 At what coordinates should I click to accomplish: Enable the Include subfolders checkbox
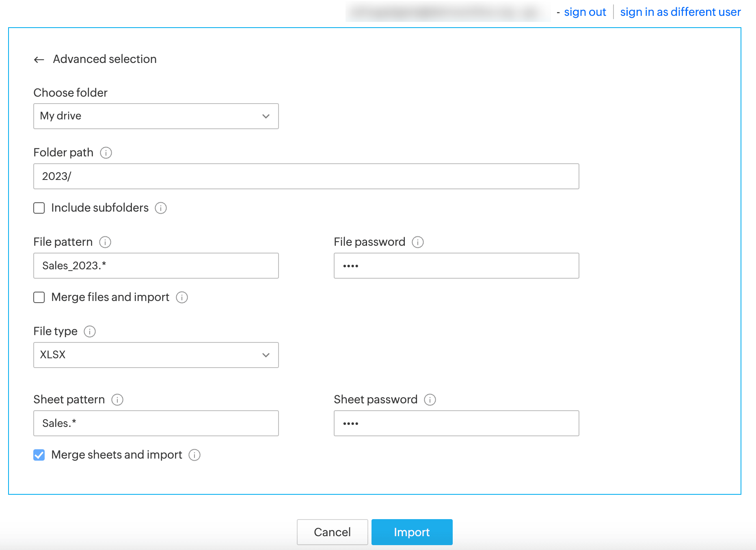39,208
